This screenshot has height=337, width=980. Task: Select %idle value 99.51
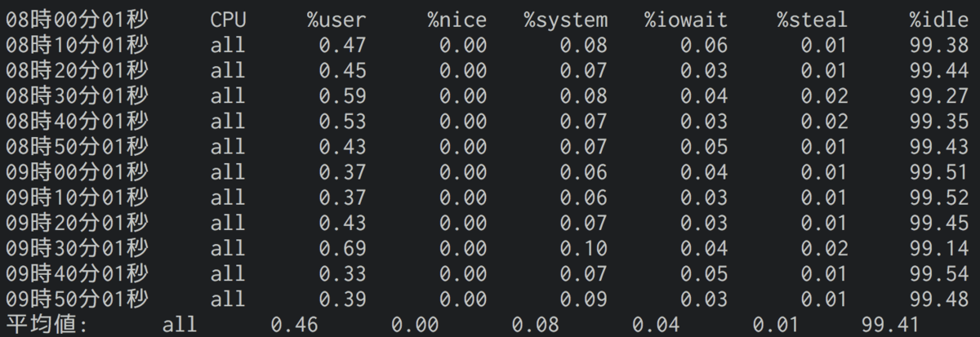pyautogui.click(x=938, y=172)
